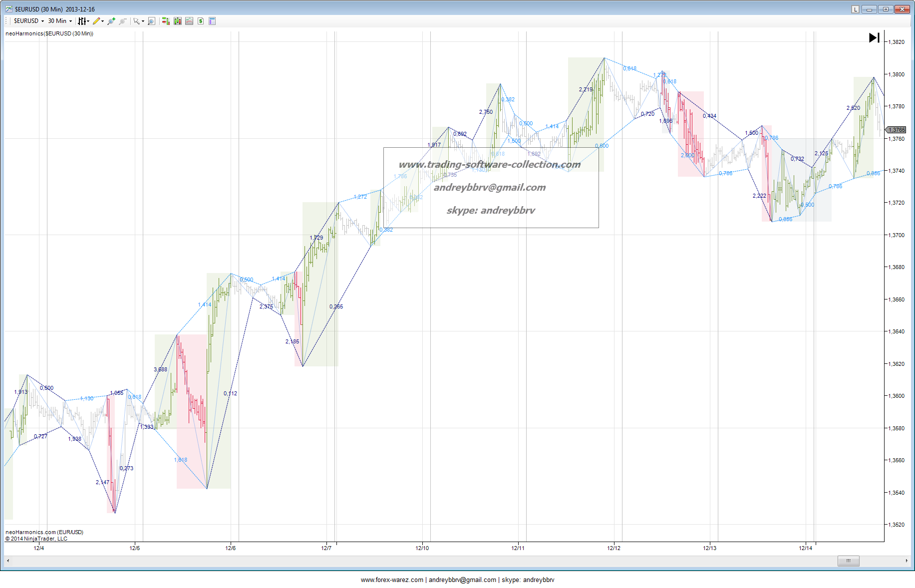Image resolution: width=915 pixels, height=588 pixels.
Task: Open the chart trader panel icon
Action: point(166,21)
